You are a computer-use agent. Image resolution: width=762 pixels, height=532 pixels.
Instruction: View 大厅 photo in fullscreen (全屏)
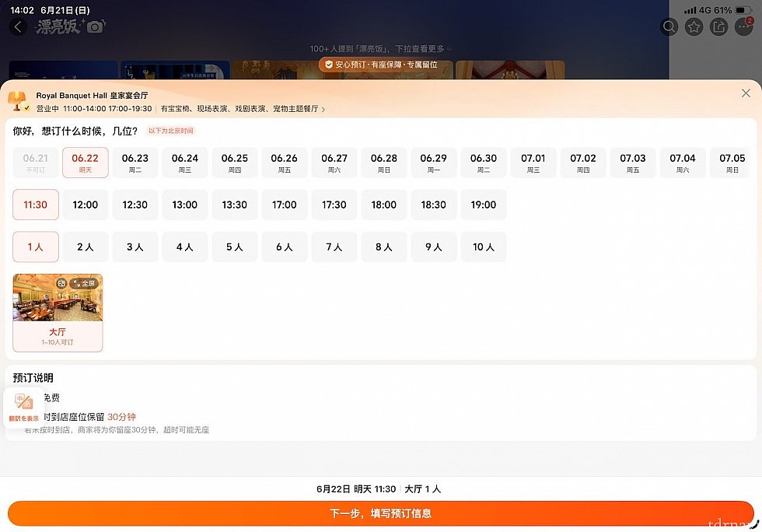[x=85, y=283]
